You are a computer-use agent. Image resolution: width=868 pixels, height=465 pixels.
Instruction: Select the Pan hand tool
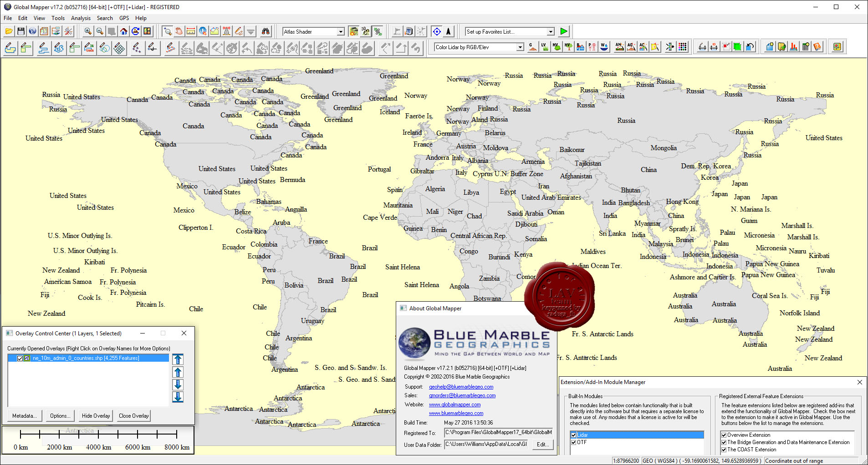[179, 31]
